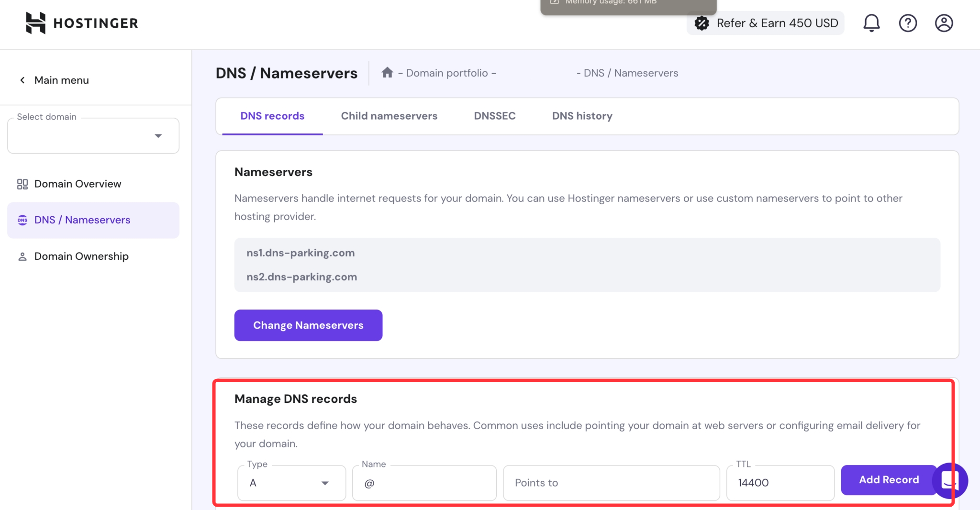The height and width of the screenshot is (510, 980).
Task: Click the Domain Ownership person icon
Action: (x=22, y=257)
